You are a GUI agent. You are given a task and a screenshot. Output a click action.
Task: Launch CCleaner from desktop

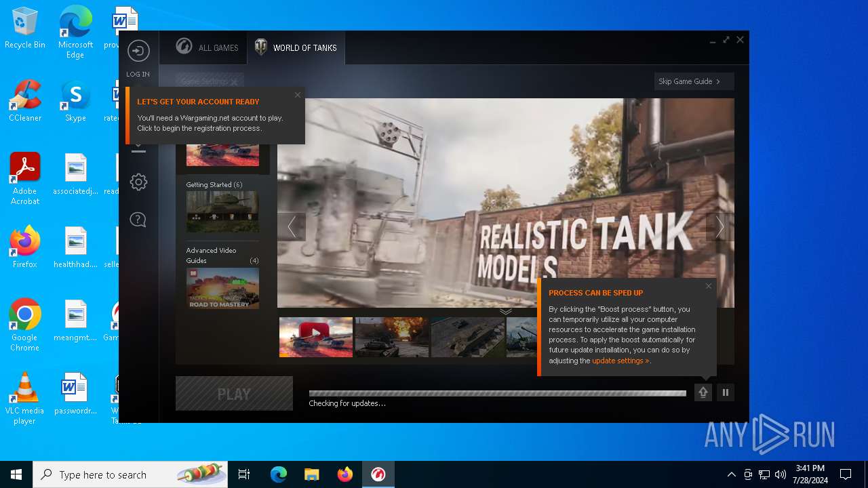click(25, 101)
